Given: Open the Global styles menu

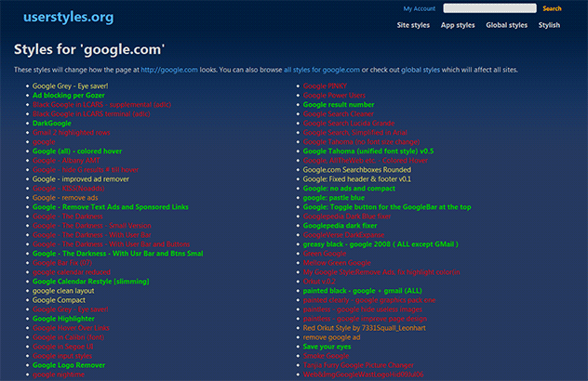Looking at the screenshot, I should (507, 25).
